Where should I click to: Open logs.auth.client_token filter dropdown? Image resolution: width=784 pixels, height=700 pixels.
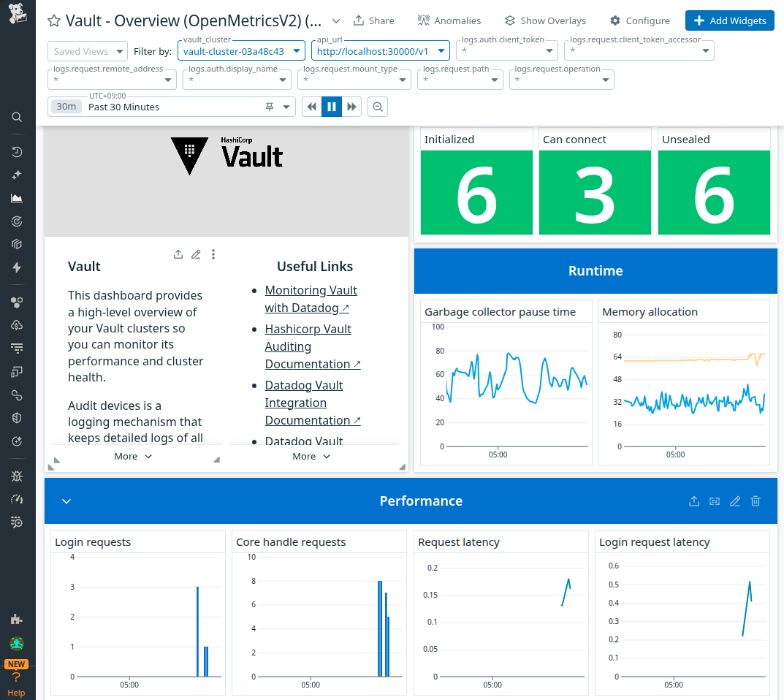tap(507, 50)
